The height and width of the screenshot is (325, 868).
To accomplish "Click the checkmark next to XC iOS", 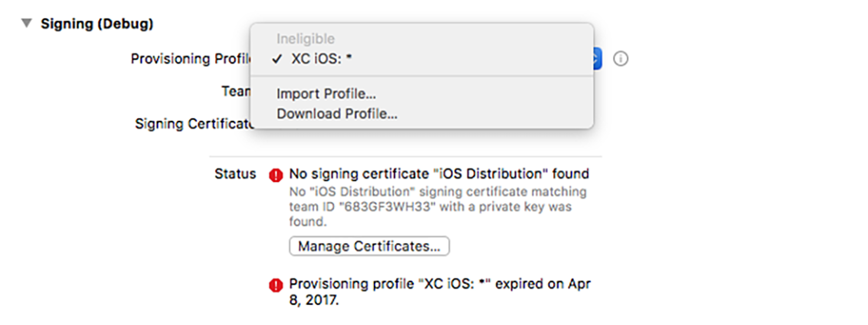I will [277, 59].
